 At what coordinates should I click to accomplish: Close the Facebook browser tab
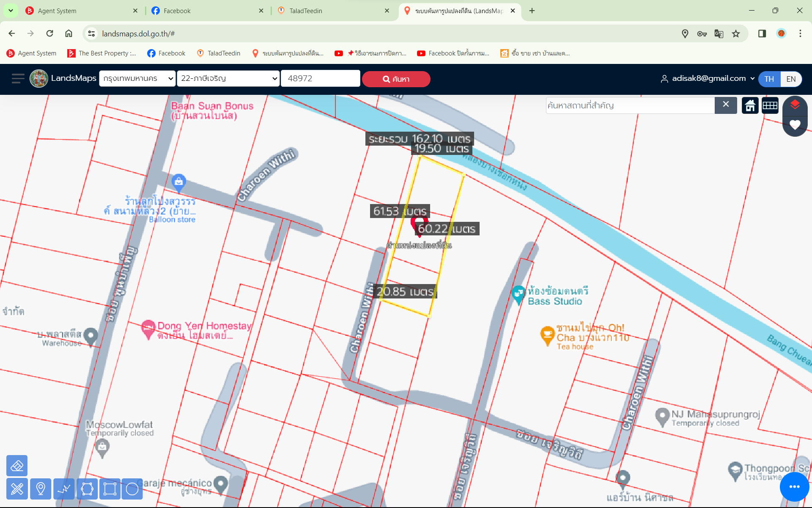[261, 11]
